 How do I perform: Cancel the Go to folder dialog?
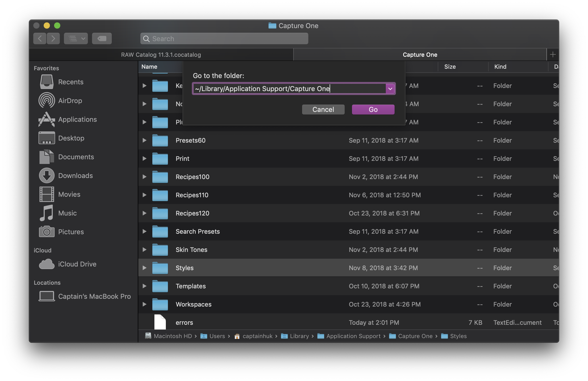pyautogui.click(x=323, y=109)
